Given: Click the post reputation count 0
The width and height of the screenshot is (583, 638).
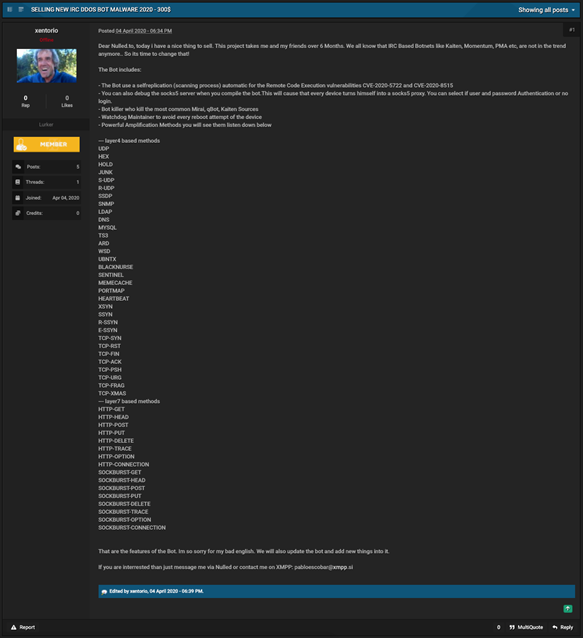Looking at the screenshot, I should pyautogui.click(x=498, y=627).
